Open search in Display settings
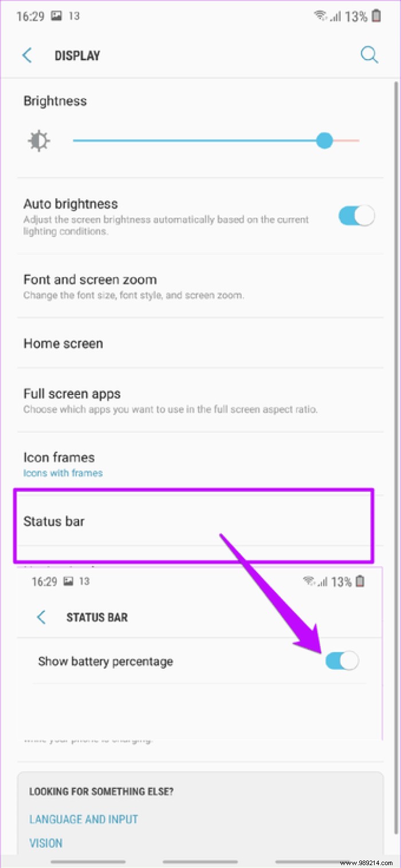Viewport: 401px width, 868px height. point(369,55)
